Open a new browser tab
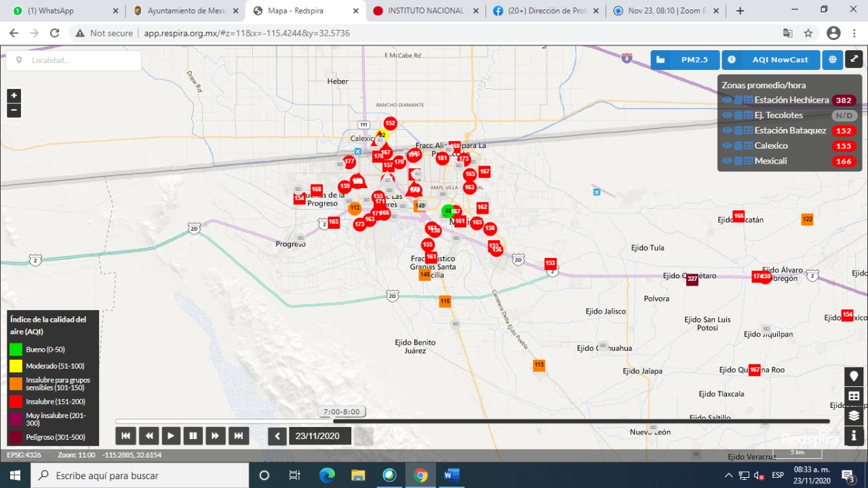 pos(740,11)
